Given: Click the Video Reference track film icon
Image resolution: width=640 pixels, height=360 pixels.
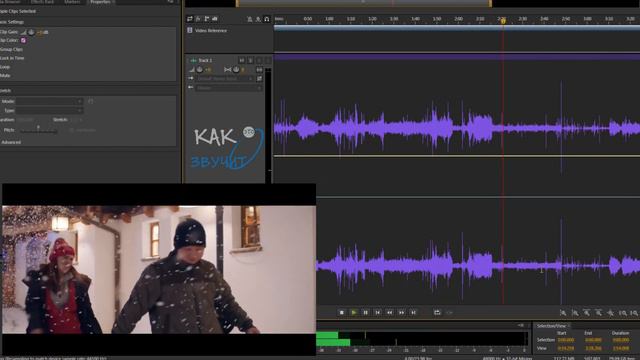Looking at the screenshot, I should (190, 30).
